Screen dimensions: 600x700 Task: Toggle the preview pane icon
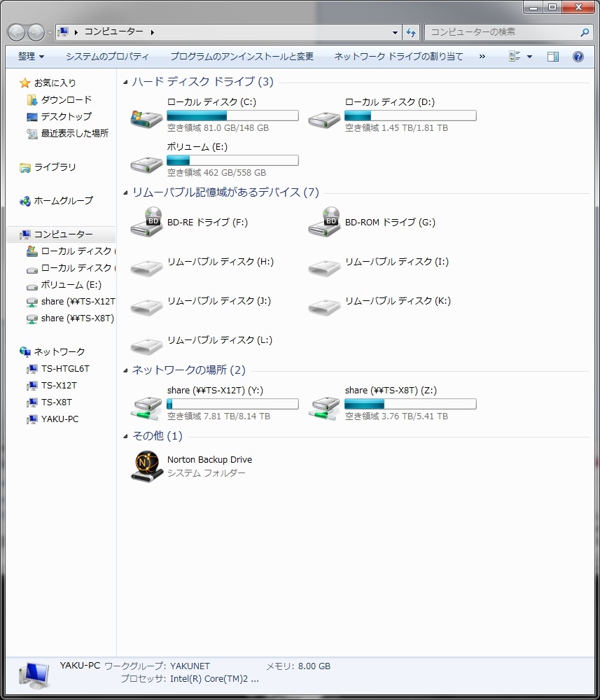click(x=552, y=56)
